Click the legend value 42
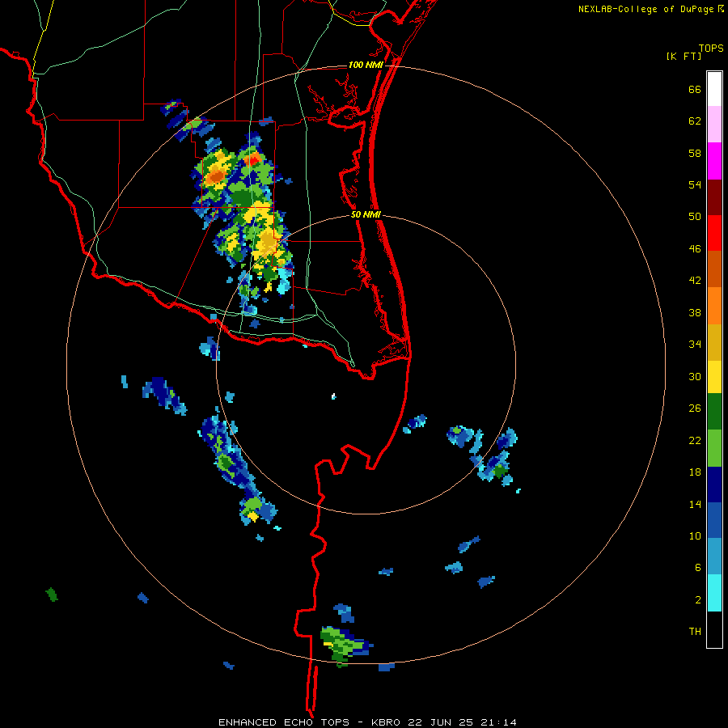728x728 pixels. click(x=695, y=281)
